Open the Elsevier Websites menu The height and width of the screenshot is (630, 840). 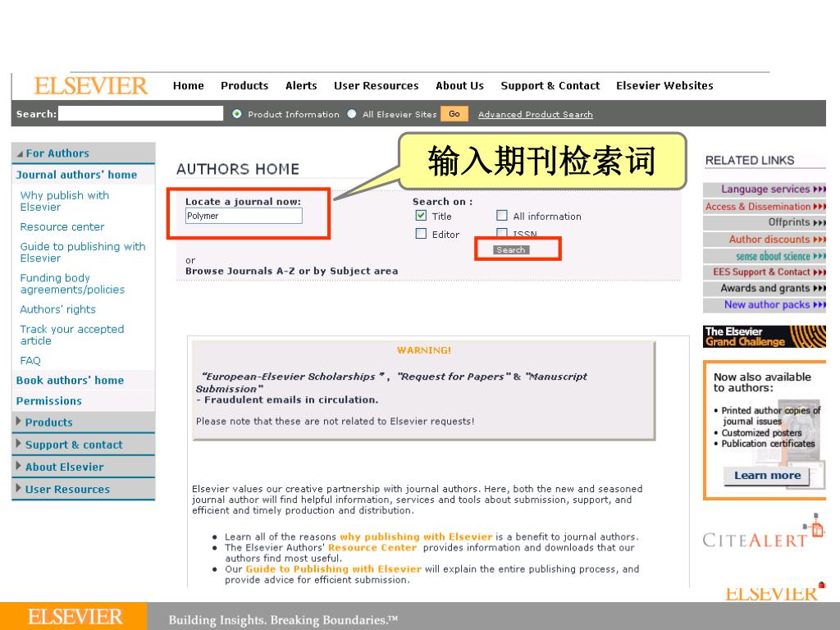[664, 85]
